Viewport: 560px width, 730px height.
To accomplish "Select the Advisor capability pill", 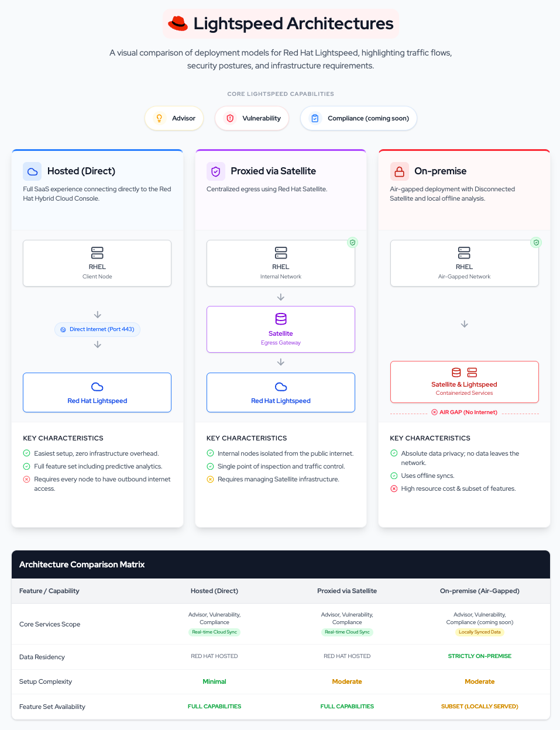I will pyautogui.click(x=174, y=118).
